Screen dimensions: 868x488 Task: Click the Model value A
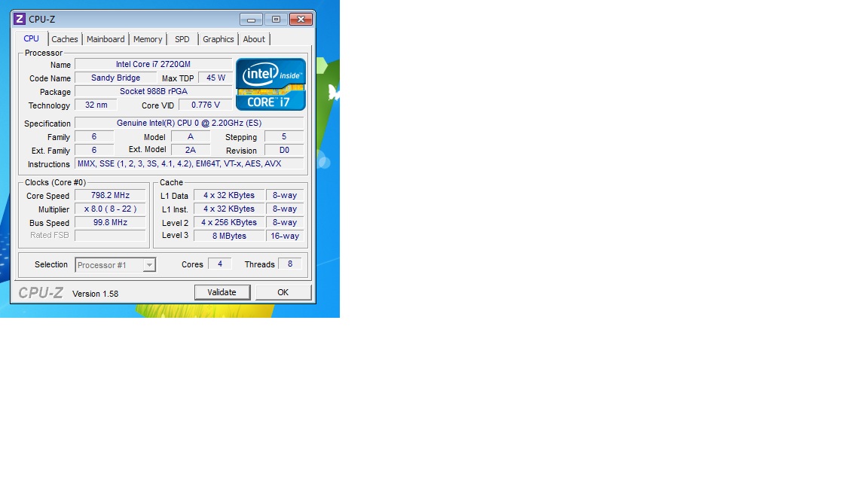(x=191, y=136)
